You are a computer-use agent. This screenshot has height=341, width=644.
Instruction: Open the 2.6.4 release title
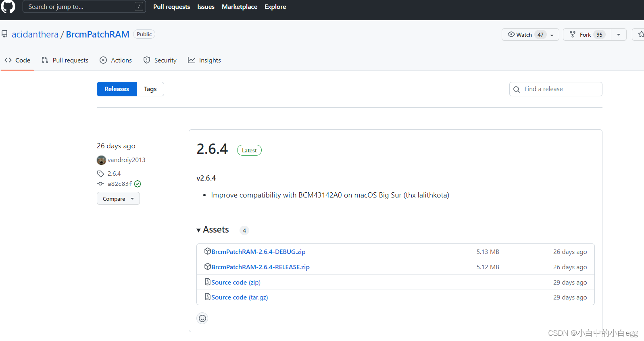point(212,149)
